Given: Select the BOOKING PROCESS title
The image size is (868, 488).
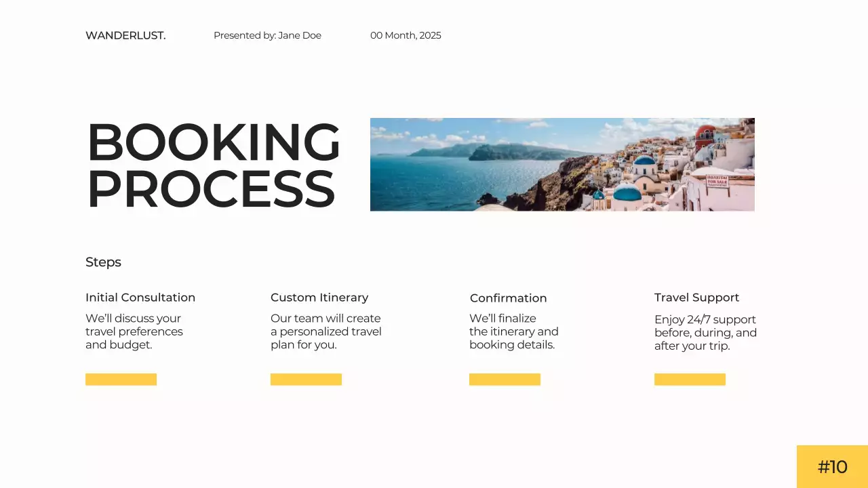Looking at the screenshot, I should pyautogui.click(x=214, y=165).
